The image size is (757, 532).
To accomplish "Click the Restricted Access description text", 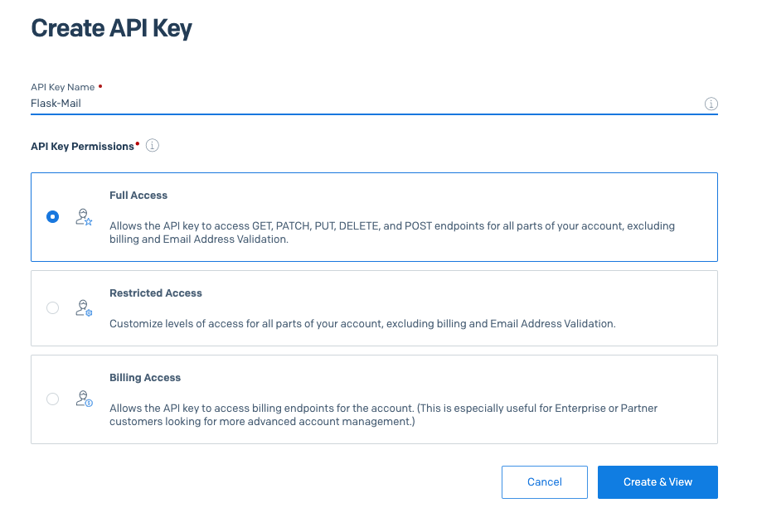I will click(x=362, y=324).
